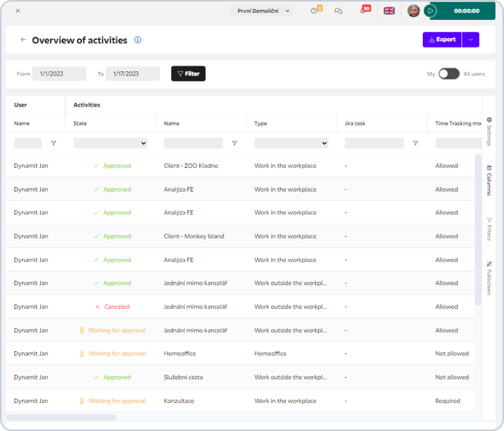Open the Columns side panel
This screenshot has height=431, width=504.
point(489,180)
